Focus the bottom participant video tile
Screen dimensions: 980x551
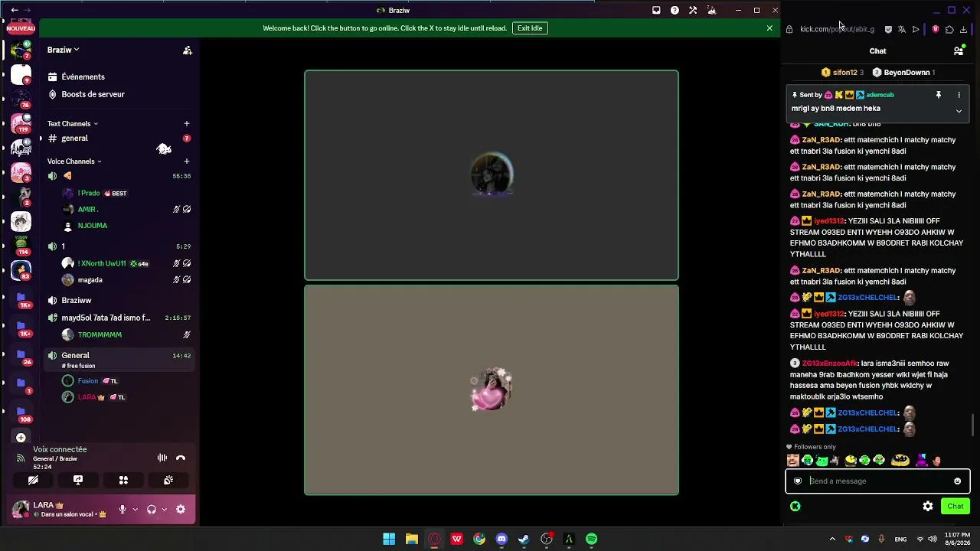492,390
